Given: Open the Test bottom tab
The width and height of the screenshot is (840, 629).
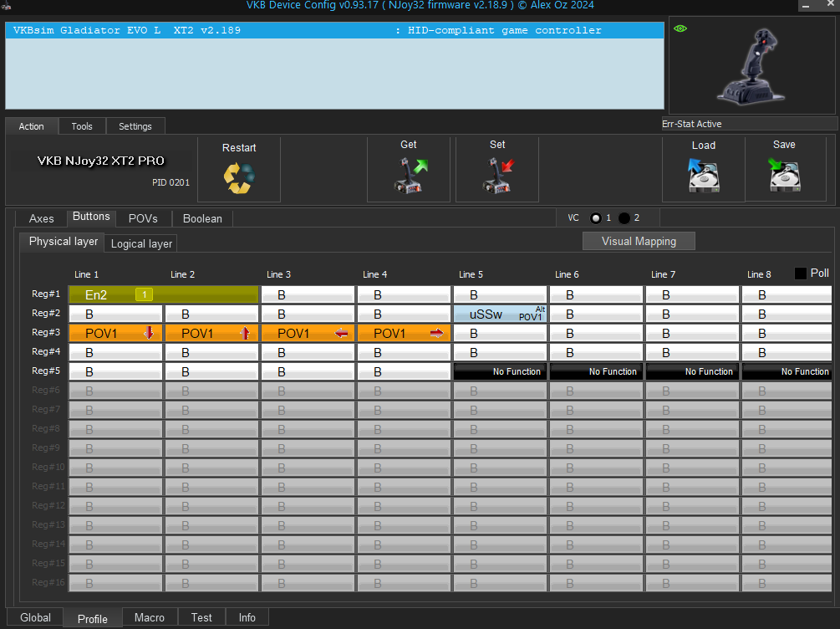Looking at the screenshot, I should click(x=201, y=617).
